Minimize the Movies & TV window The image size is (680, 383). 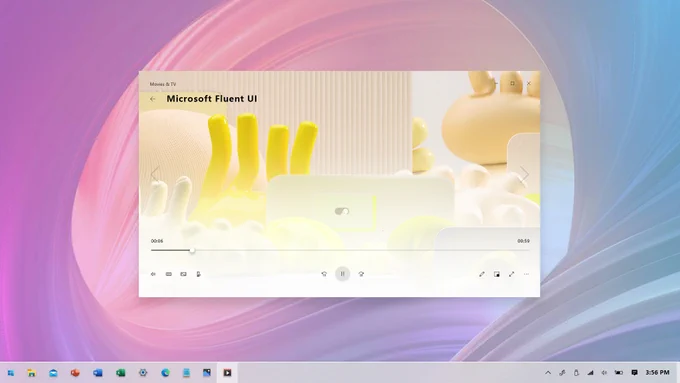[496, 83]
